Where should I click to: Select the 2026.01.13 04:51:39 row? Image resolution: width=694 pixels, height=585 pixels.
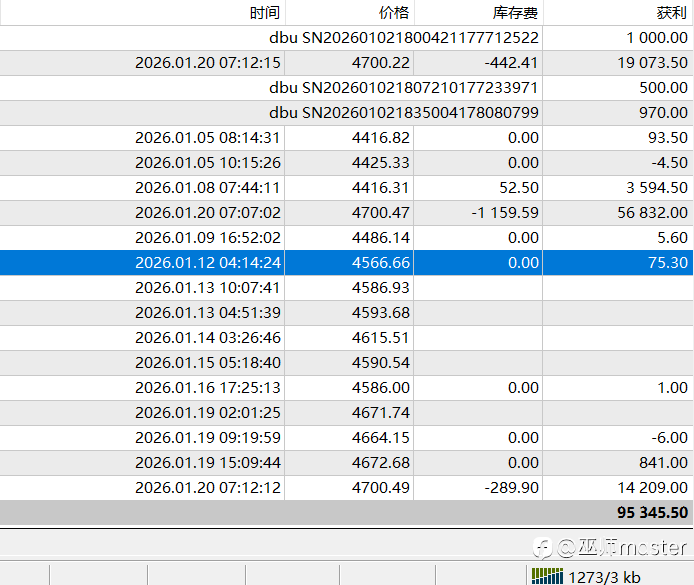click(x=347, y=313)
